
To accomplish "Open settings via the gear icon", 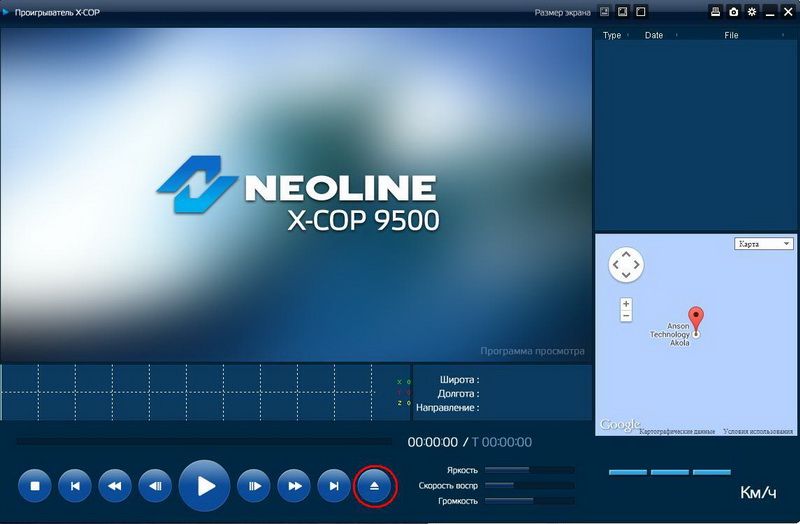I will coord(752,12).
